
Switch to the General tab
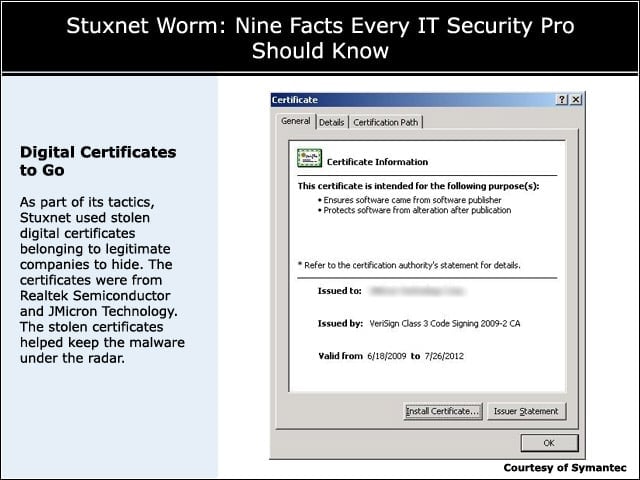click(x=296, y=121)
